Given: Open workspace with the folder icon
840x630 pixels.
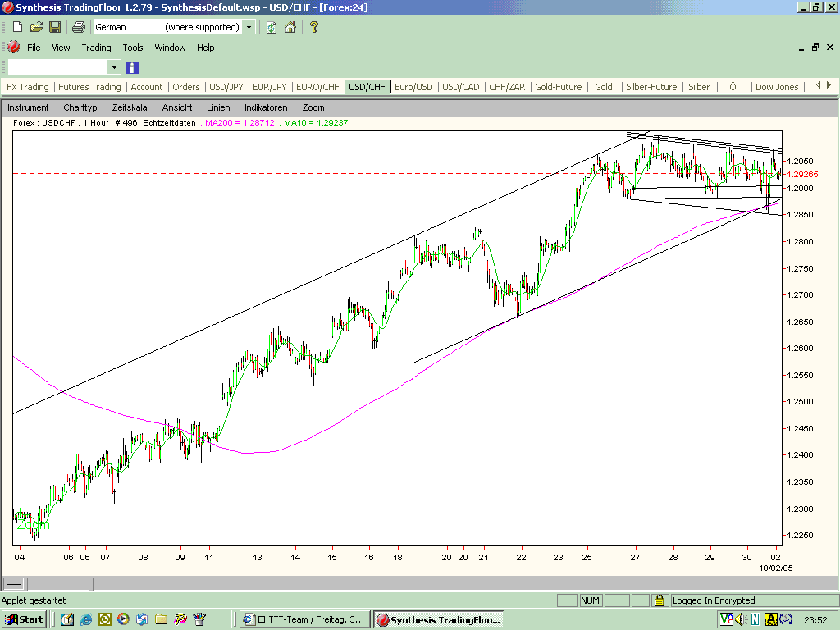Looking at the screenshot, I should pyautogui.click(x=36, y=27).
